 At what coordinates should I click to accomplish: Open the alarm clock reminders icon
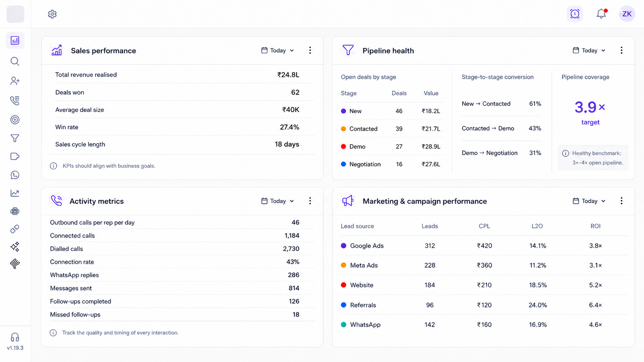coord(575,14)
